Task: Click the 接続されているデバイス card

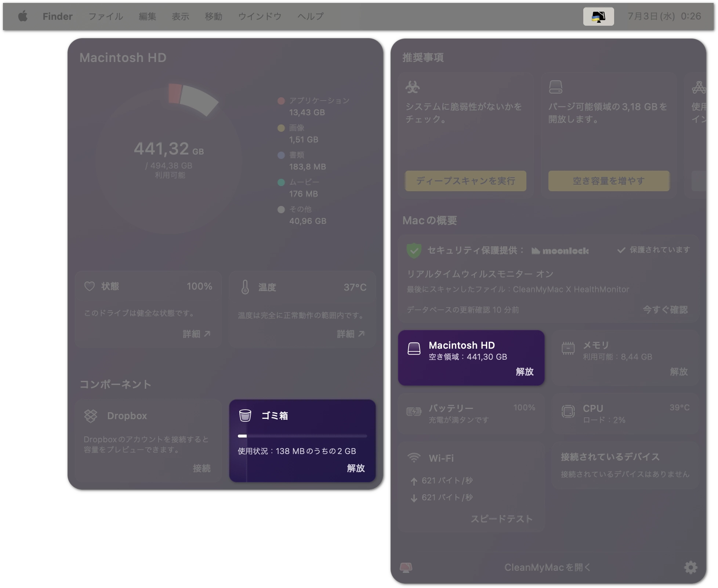Action: pyautogui.click(x=625, y=465)
